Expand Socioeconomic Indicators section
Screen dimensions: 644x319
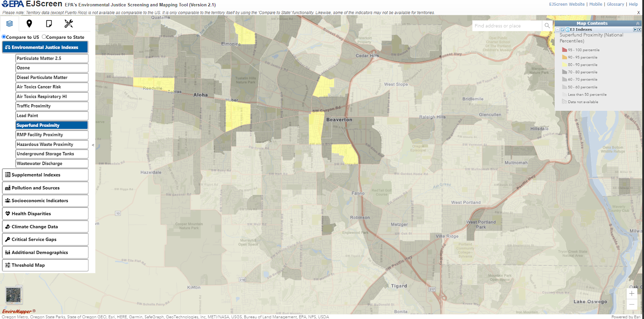(x=45, y=201)
